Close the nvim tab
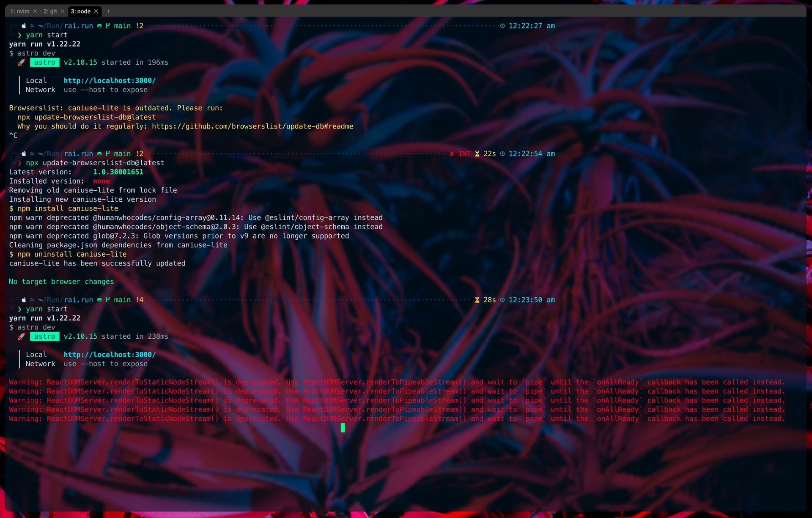The height and width of the screenshot is (518, 812). [x=35, y=11]
